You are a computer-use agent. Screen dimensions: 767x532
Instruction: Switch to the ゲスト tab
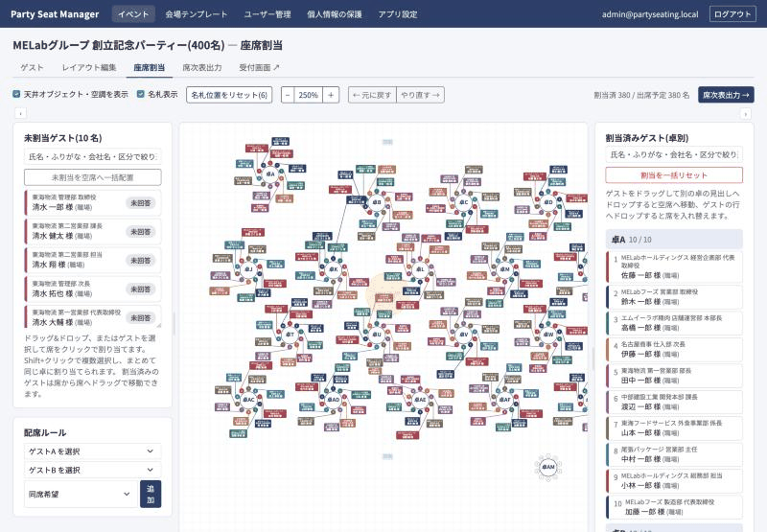[x=32, y=67]
